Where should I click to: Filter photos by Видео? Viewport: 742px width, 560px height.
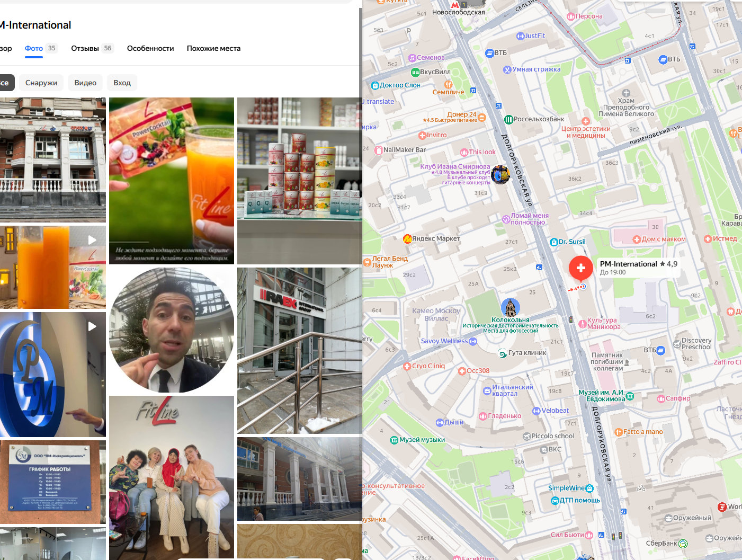pos(85,83)
